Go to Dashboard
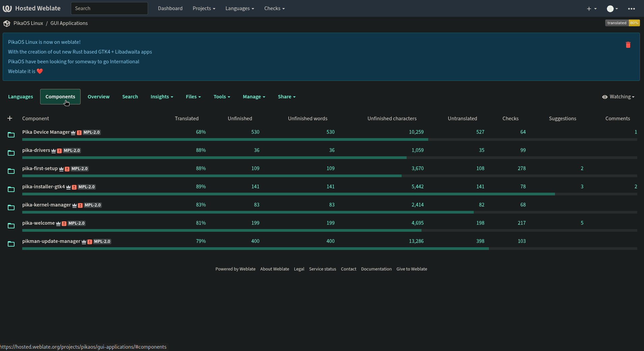Viewport: 644px width, 351px height. [170, 8]
